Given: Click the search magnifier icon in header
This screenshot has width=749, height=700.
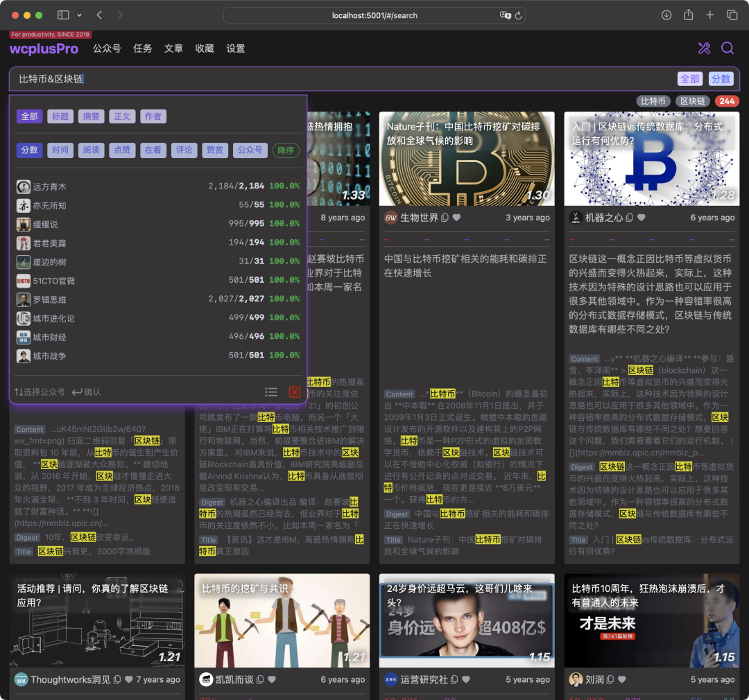Looking at the screenshot, I should point(727,49).
